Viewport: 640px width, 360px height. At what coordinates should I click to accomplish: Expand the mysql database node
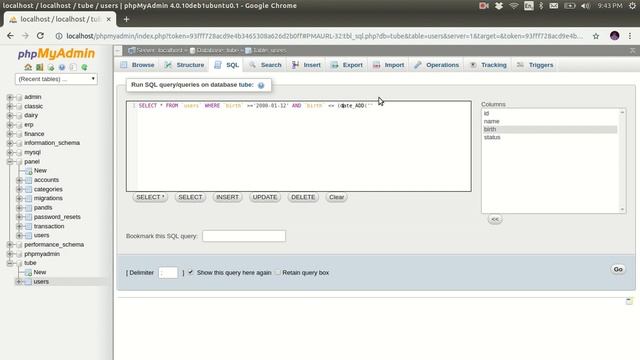10,152
